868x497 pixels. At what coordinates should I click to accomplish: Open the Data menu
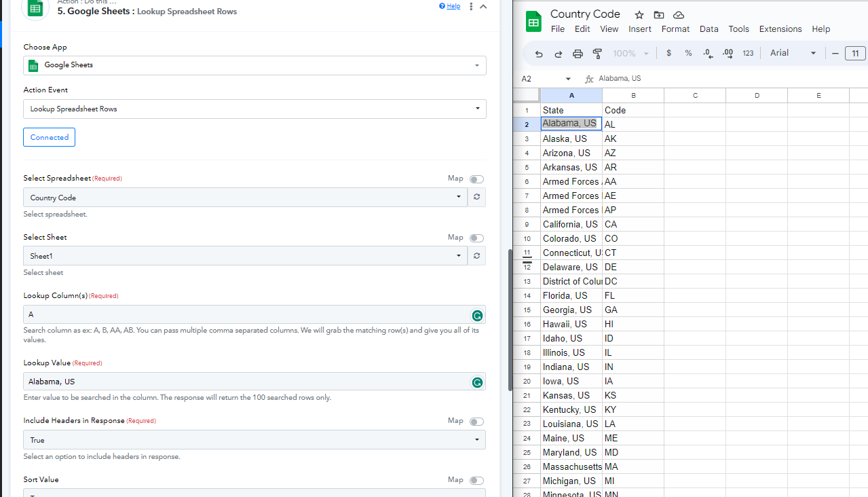coord(709,29)
